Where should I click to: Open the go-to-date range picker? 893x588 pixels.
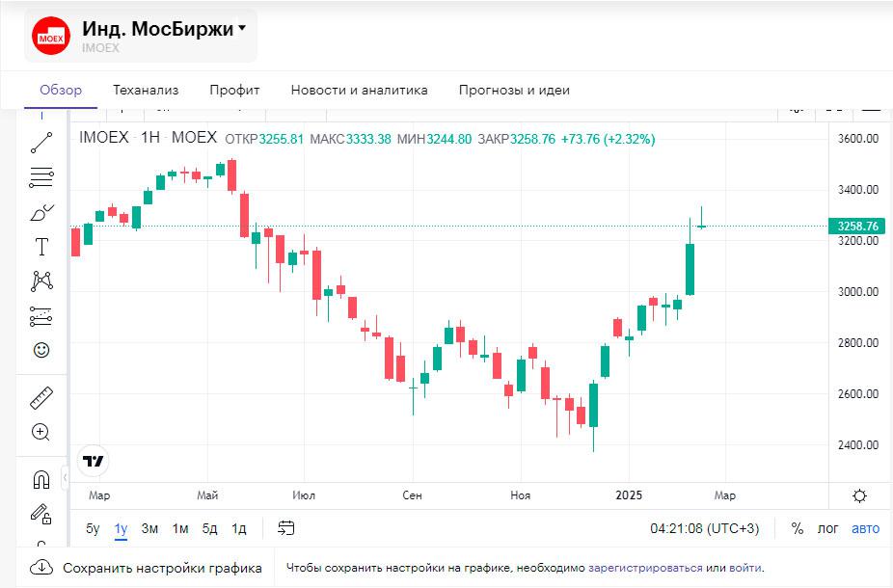[285, 528]
